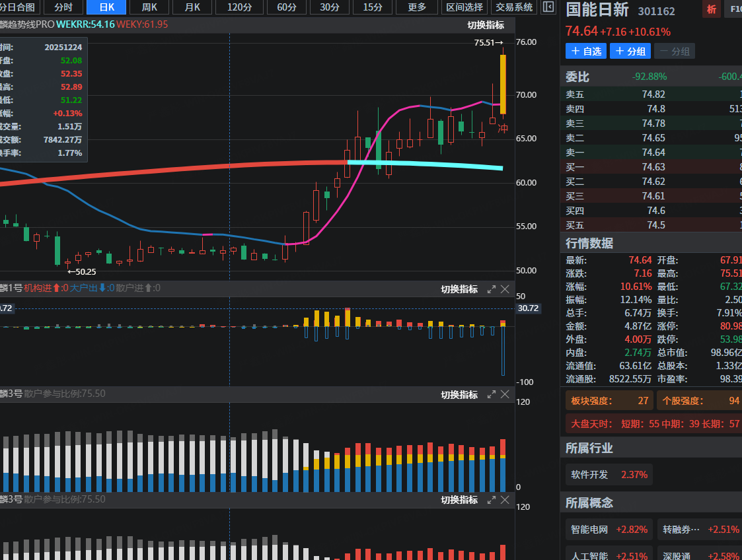This screenshot has width=742, height=560.
Task: Collapse the right quote side panel
Action: [x=548, y=7]
